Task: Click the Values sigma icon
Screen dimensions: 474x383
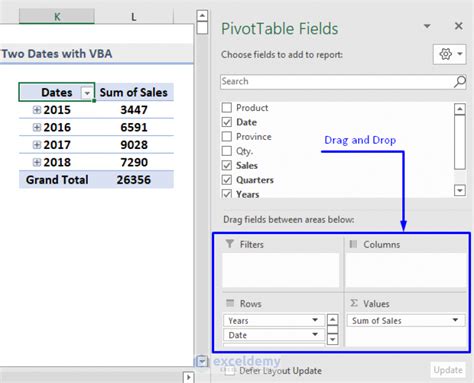Action: [x=354, y=303]
